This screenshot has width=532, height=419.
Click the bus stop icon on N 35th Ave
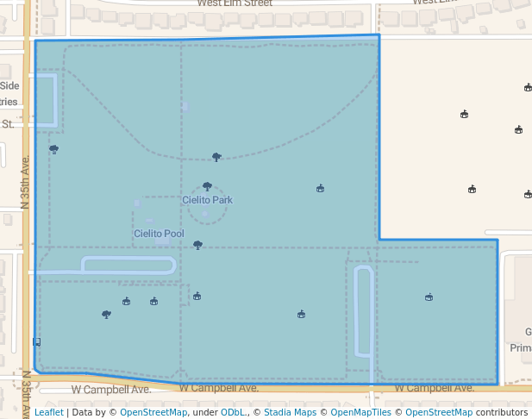tap(36, 342)
